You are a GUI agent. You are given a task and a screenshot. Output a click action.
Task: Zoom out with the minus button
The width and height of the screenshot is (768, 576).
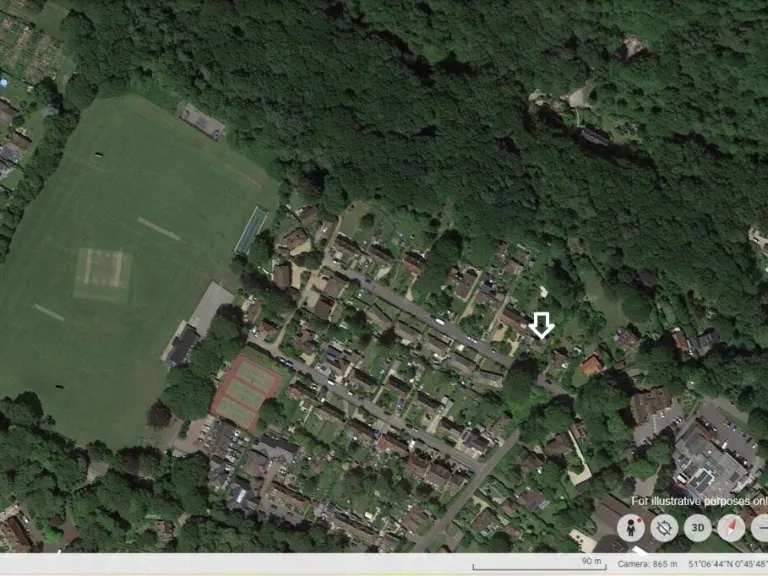(761, 528)
